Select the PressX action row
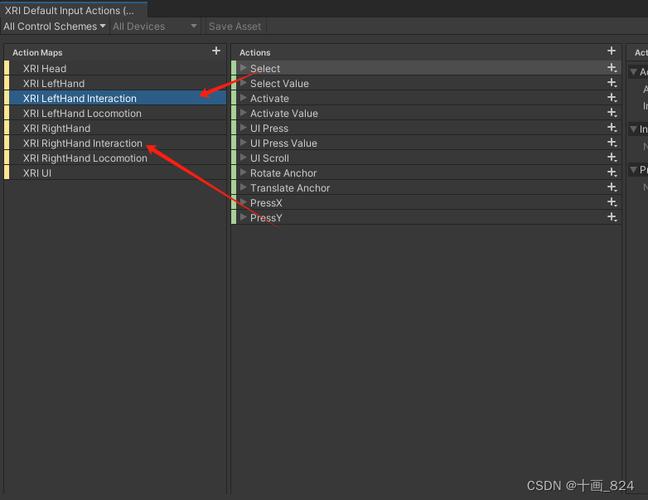The height and width of the screenshot is (500, 648). (x=426, y=202)
